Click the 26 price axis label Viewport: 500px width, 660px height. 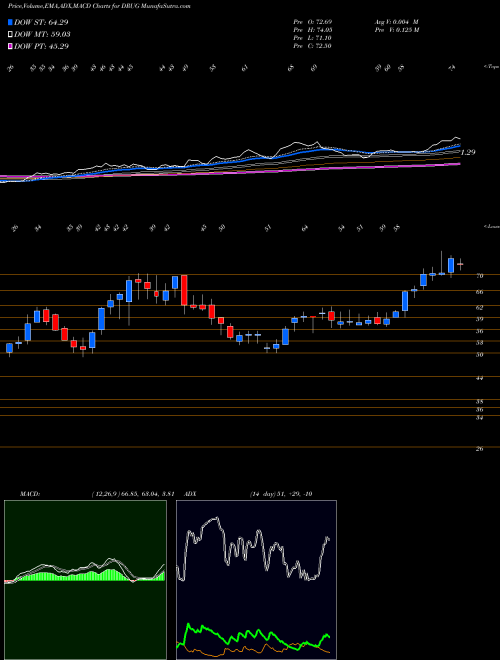tap(479, 449)
